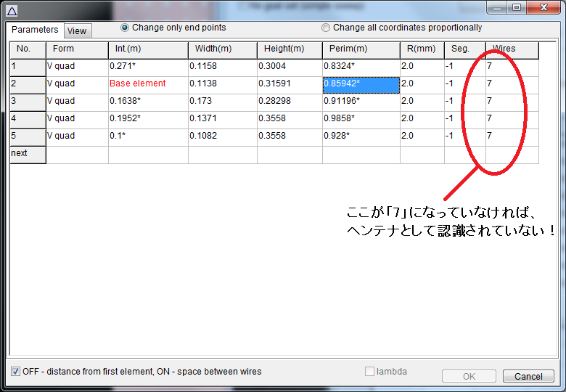Click interval cell 0.1638*

(148, 102)
